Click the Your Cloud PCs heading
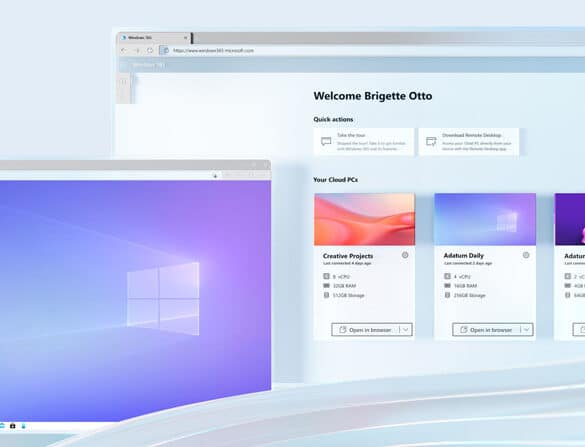The width and height of the screenshot is (585, 447). [x=335, y=180]
